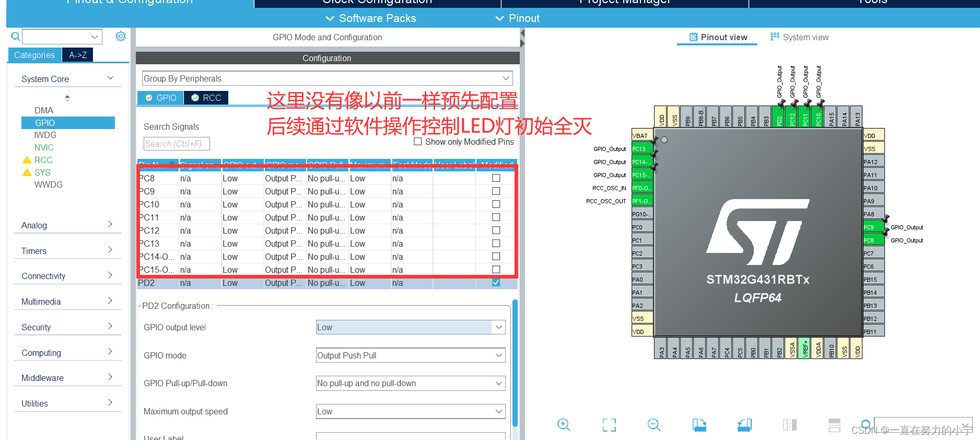The height and width of the screenshot is (440, 980).
Task: Rotate the chip view clockwise
Action: point(699,425)
